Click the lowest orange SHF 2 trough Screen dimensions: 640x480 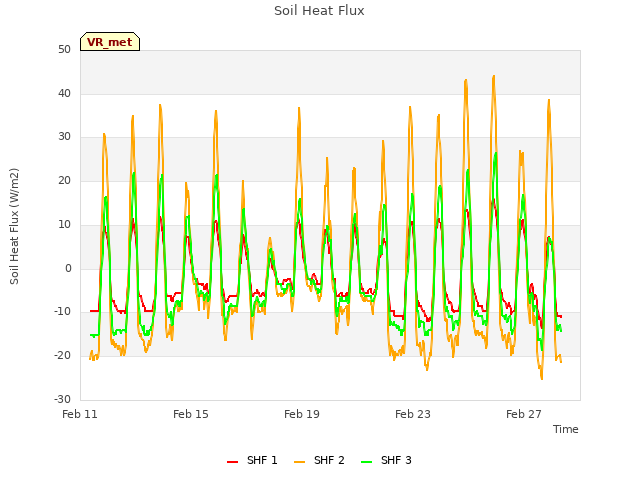542,379
